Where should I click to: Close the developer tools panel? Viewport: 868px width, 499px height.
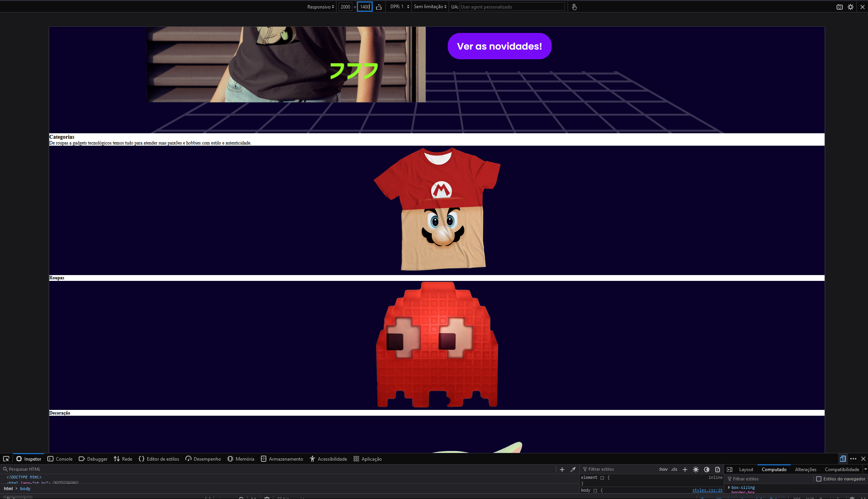[x=863, y=459]
